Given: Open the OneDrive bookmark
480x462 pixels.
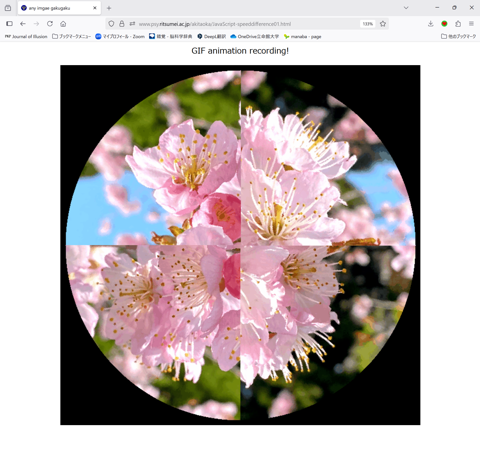Looking at the screenshot, I should tap(255, 37).
